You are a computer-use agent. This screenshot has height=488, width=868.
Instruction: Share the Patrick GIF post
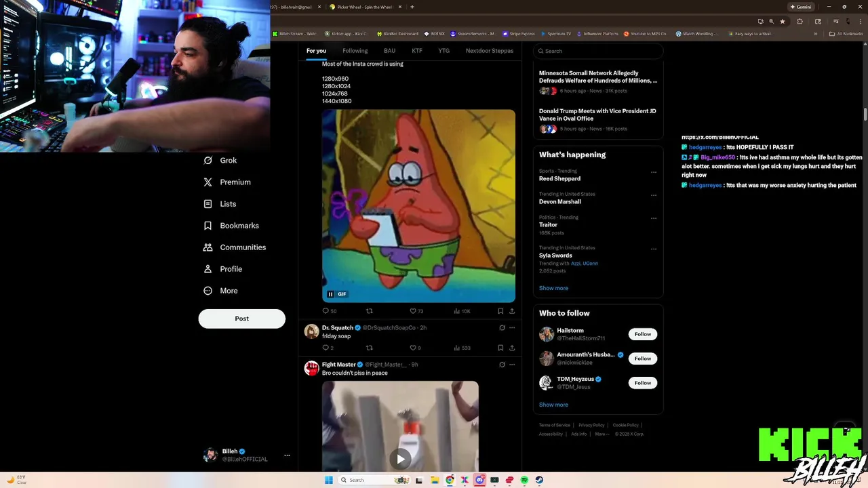click(x=512, y=311)
